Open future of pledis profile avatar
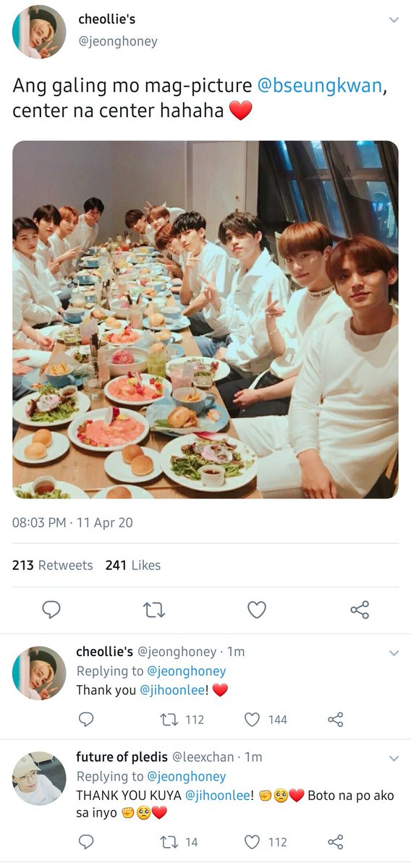Screen dimensions: 411x868 (39, 778)
